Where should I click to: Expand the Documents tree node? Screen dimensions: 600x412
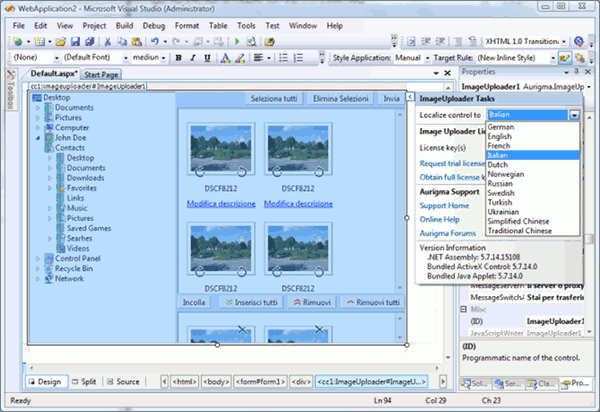click(x=38, y=108)
